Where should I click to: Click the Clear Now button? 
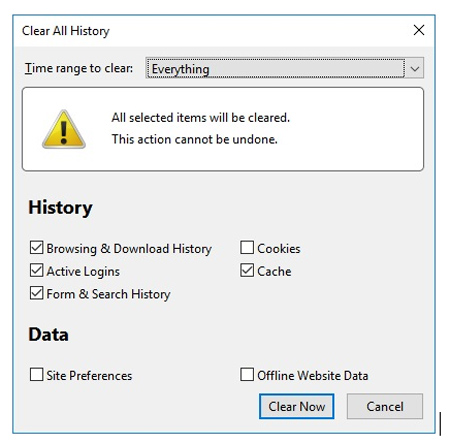pyautogui.click(x=296, y=406)
